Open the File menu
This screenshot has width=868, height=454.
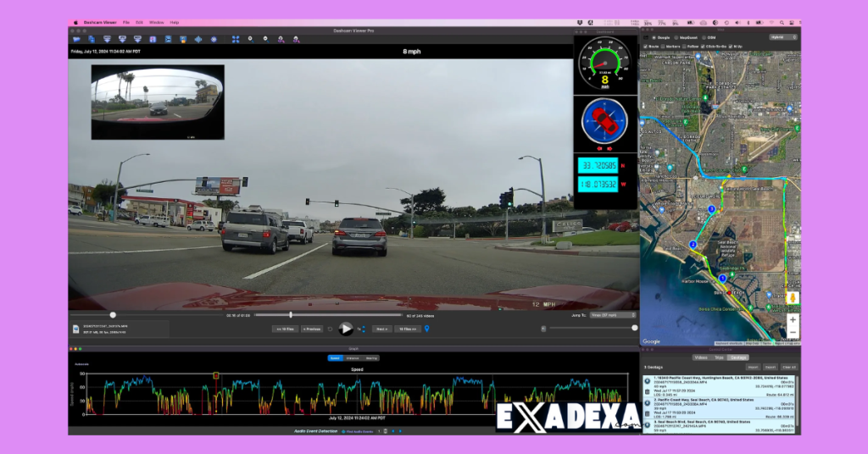126,23
